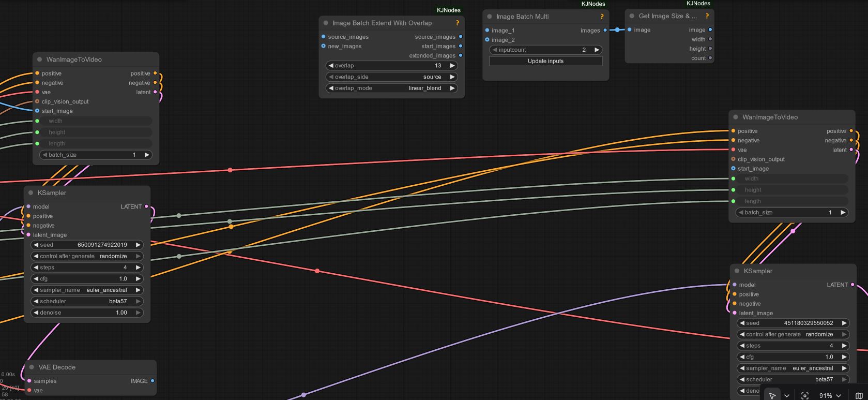The height and width of the screenshot is (400, 868).
Task: Click the fit view icon beside 91%
Action: [805, 395]
